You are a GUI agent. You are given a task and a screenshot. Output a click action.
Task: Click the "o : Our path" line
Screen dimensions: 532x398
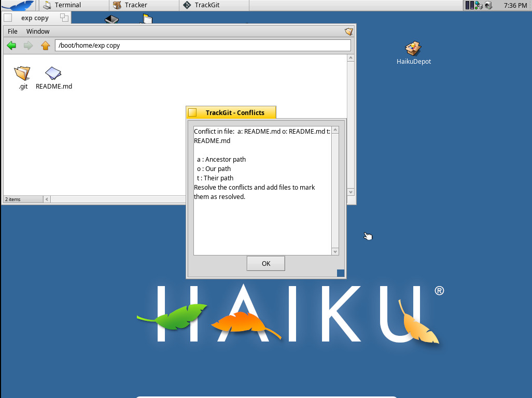click(214, 169)
